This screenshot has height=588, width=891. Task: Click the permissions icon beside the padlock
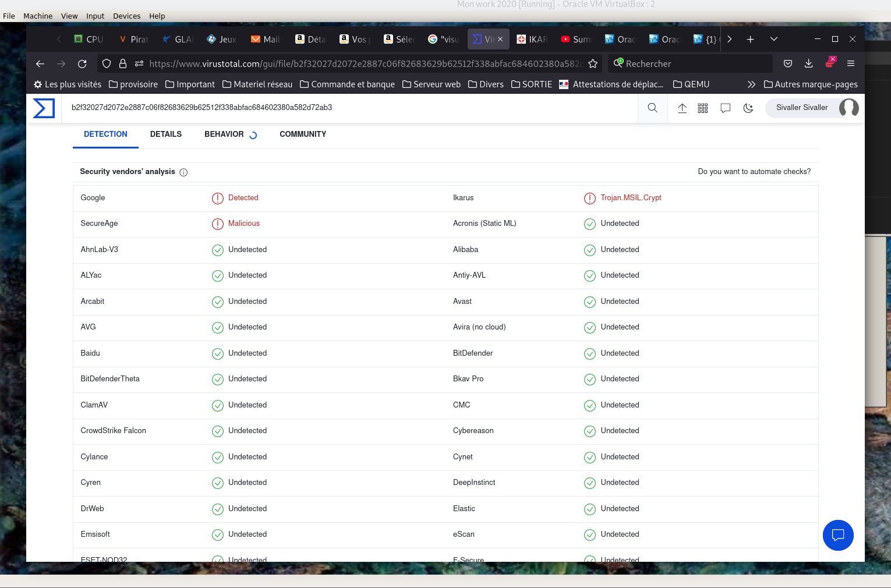coord(139,63)
